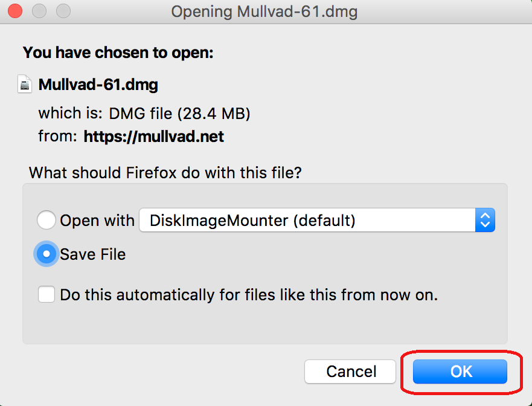Click "What should Firefox do with this file?" text
This screenshot has height=406, width=532.
[x=165, y=173]
